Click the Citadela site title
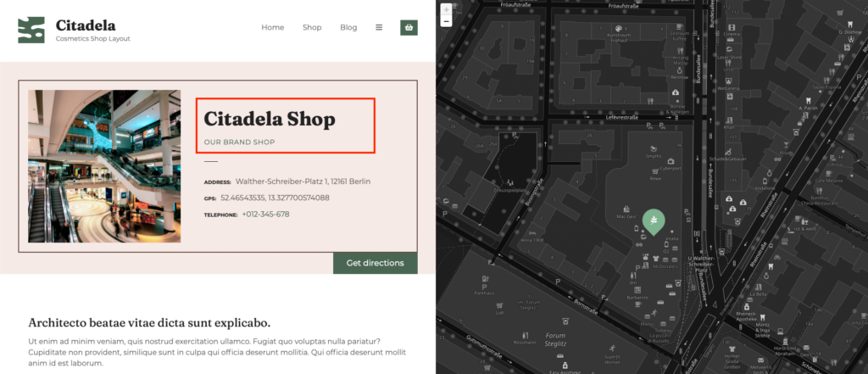Screen dimensions: 868x374 pos(86,25)
